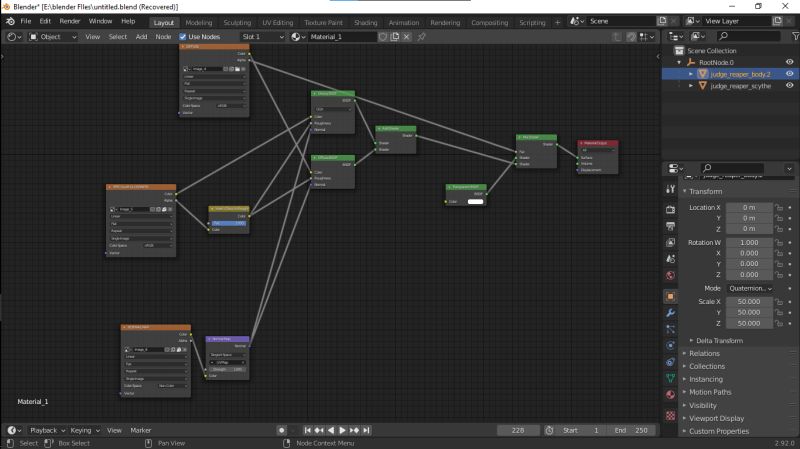The height and width of the screenshot is (449, 800).
Task: Hide RootNode.0 with its eye icon
Action: coord(789,62)
